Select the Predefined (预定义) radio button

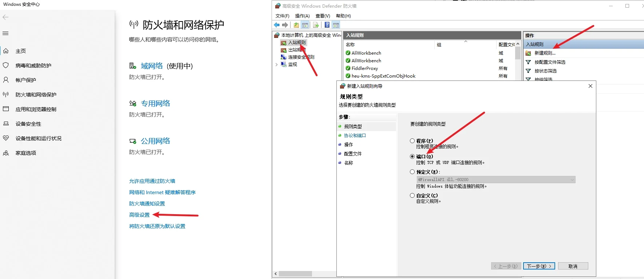412,172
